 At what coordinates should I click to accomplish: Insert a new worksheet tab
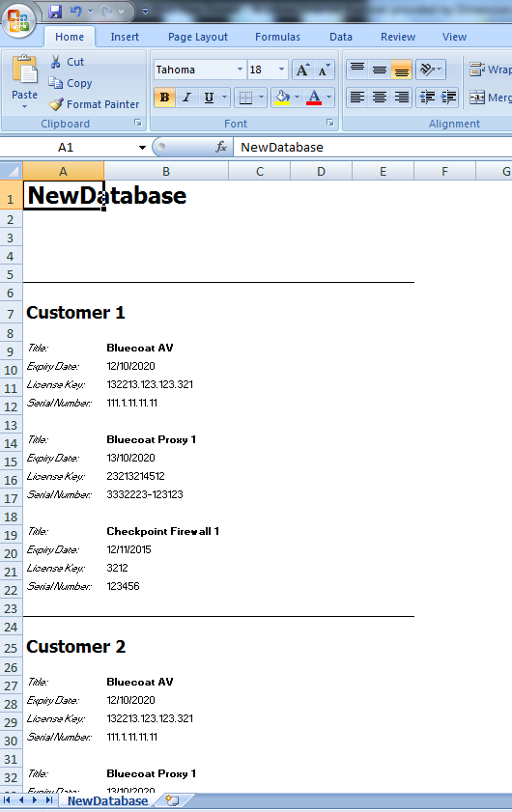(173, 800)
